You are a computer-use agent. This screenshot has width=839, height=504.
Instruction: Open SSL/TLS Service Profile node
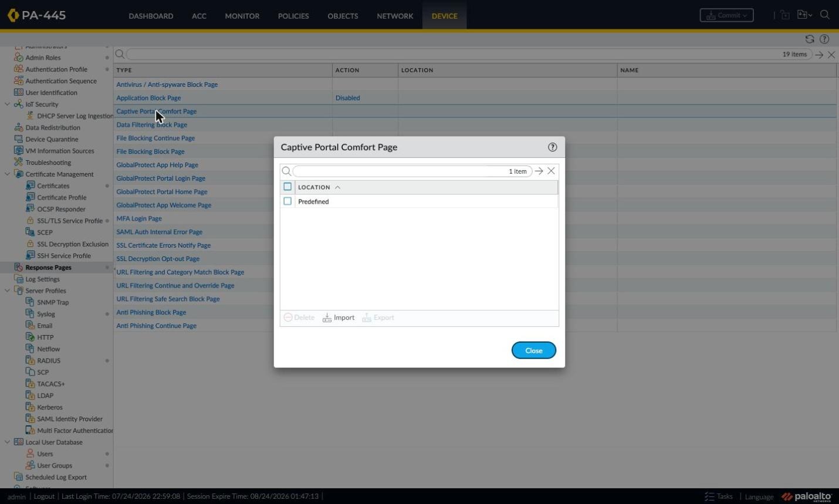(x=70, y=221)
